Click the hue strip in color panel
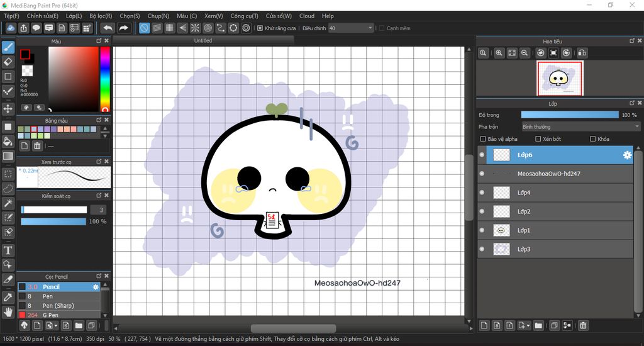Image resolution: width=644 pixels, height=346 pixels. pyautogui.click(x=105, y=79)
